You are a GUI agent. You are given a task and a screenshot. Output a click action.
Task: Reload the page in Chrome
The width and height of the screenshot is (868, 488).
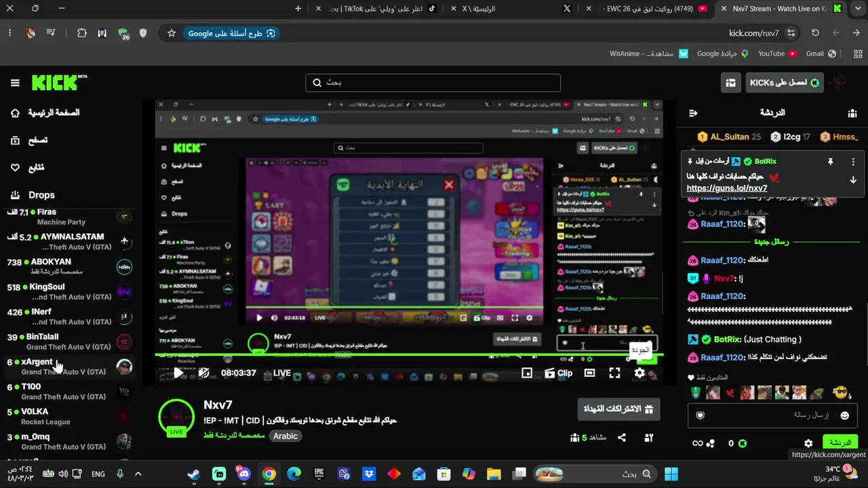(x=815, y=33)
